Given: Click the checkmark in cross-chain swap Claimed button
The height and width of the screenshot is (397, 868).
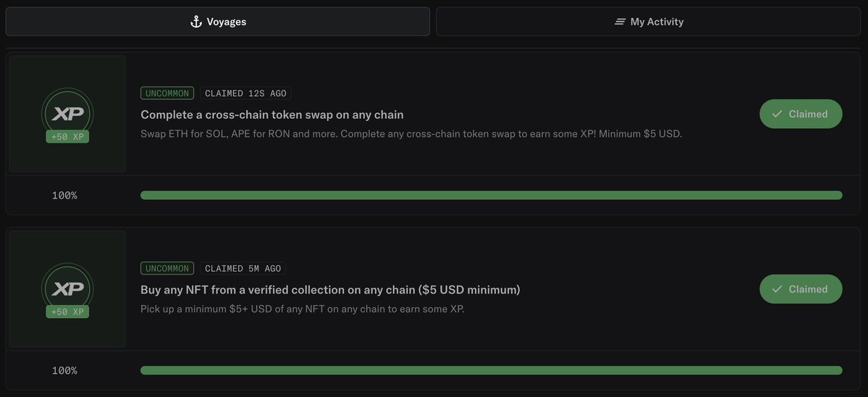Looking at the screenshot, I should pyautogui.click(x=778, y=114).
